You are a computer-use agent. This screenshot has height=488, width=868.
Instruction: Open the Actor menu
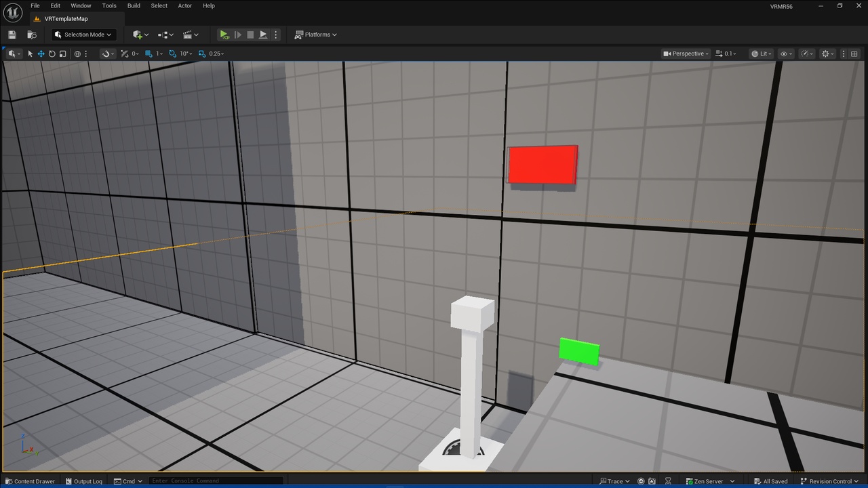(x=185, y=5)
